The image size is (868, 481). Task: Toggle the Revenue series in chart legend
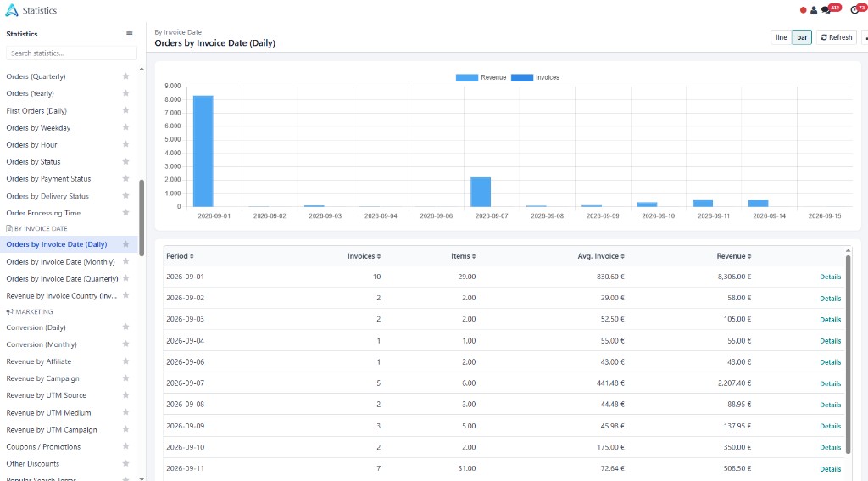pyautogui.click(x=481, y=77)
